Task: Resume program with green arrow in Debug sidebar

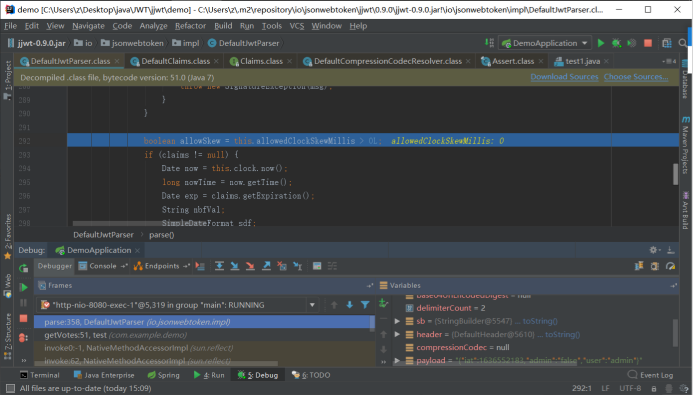Action: pyautogui.click(x=23, y=287)
